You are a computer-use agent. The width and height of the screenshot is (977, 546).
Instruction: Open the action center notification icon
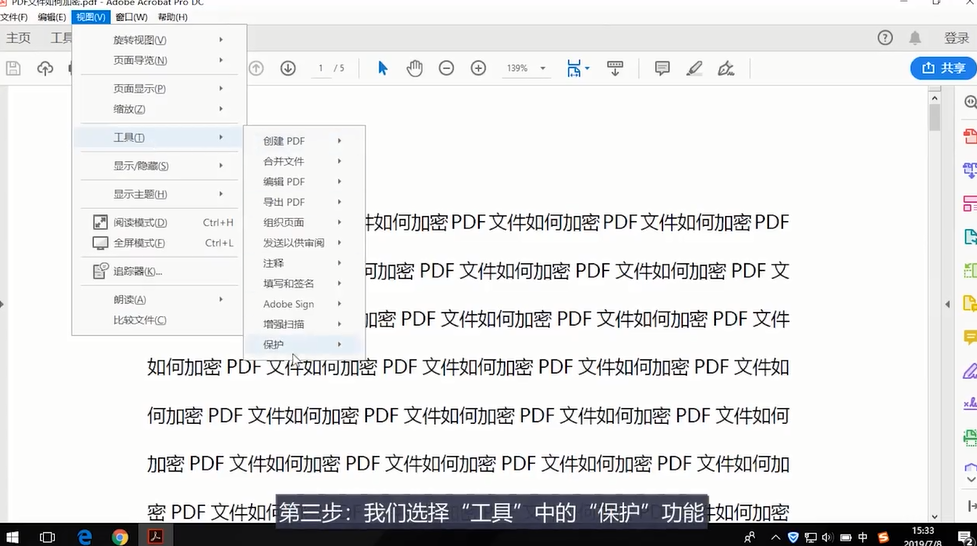click(x=963, y=537)
